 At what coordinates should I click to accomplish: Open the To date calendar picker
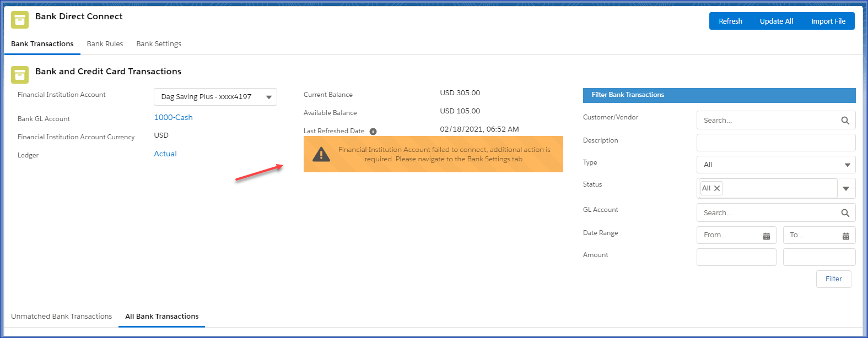(x=845, y=236)
